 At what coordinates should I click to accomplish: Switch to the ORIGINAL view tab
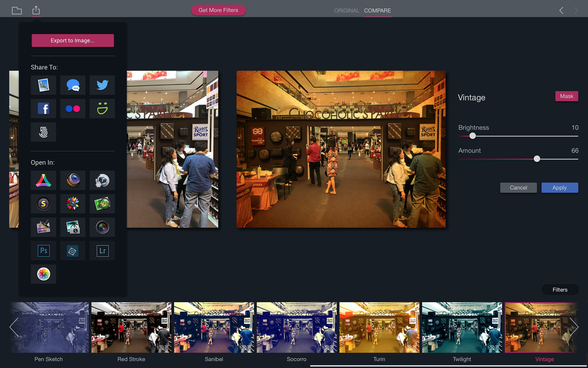(x=347, y=10)
